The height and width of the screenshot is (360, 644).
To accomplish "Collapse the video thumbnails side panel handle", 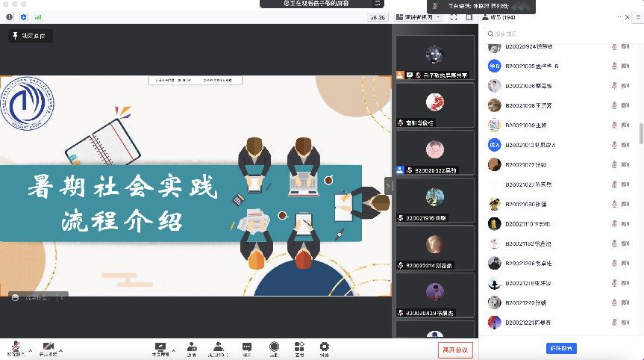I will click(388, 184).
